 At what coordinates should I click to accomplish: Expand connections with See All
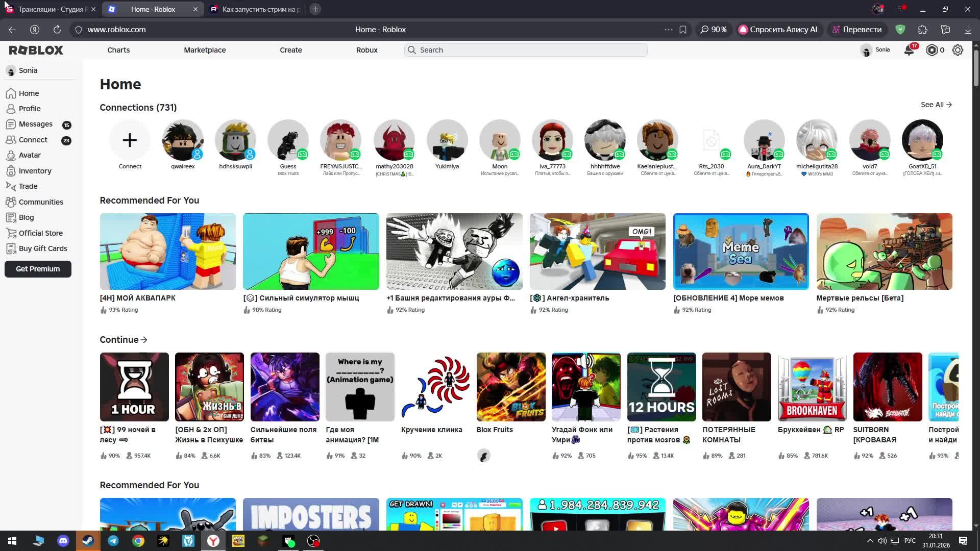pyautogui.click(x=936, y=105)
